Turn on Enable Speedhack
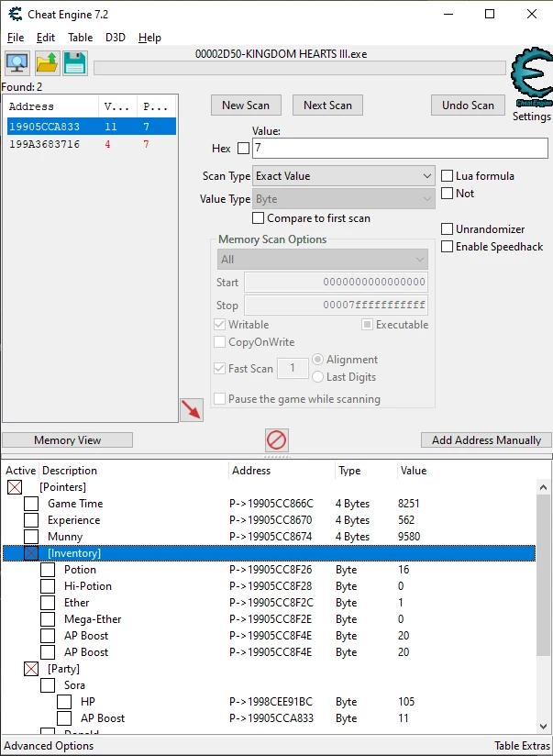 point(447,247)
